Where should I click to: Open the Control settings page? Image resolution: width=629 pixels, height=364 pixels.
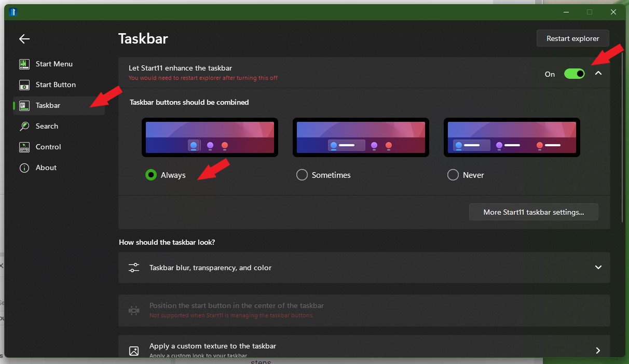coord(59,147)
